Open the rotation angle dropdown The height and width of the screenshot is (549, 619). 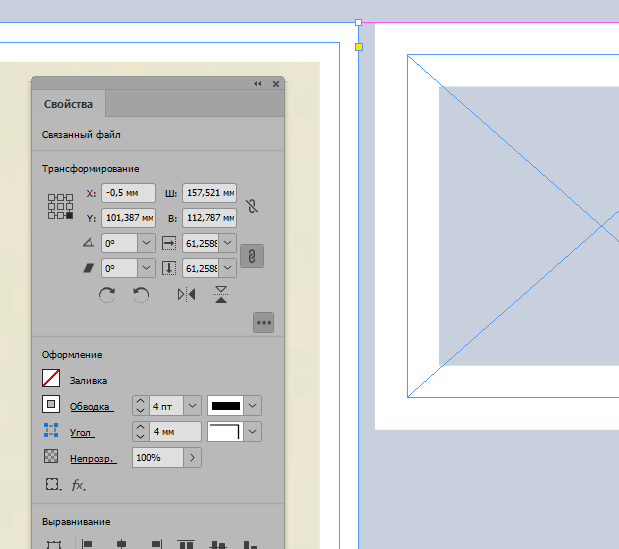pyautogui.click(x=146, y=243)
